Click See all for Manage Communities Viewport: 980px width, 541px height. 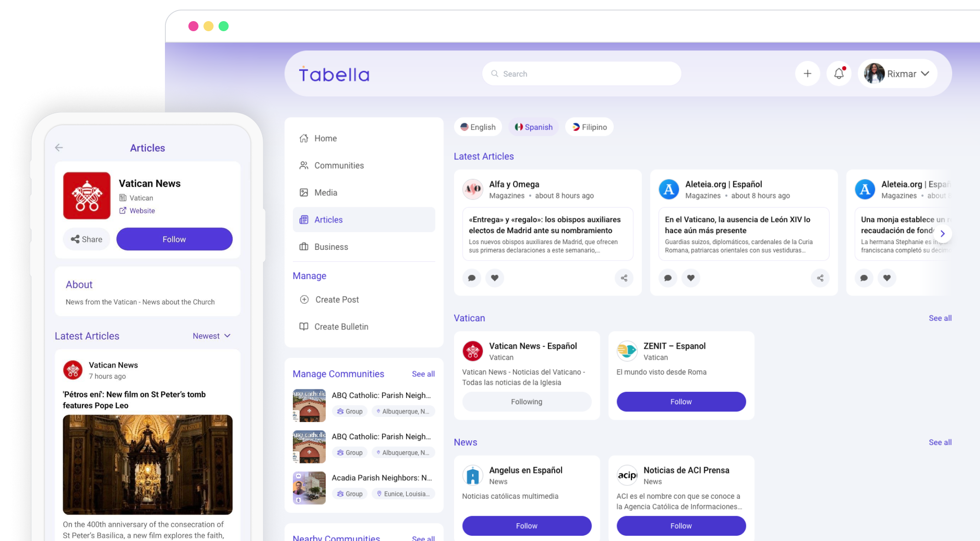pyautogui.click(x=423, y=374)
